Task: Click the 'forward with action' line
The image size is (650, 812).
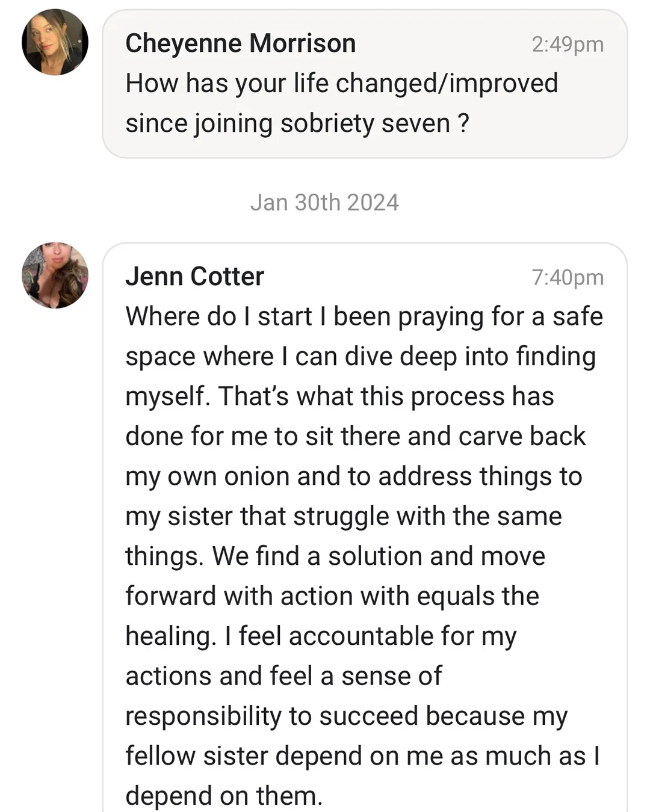Action: (x=332, y=597)
